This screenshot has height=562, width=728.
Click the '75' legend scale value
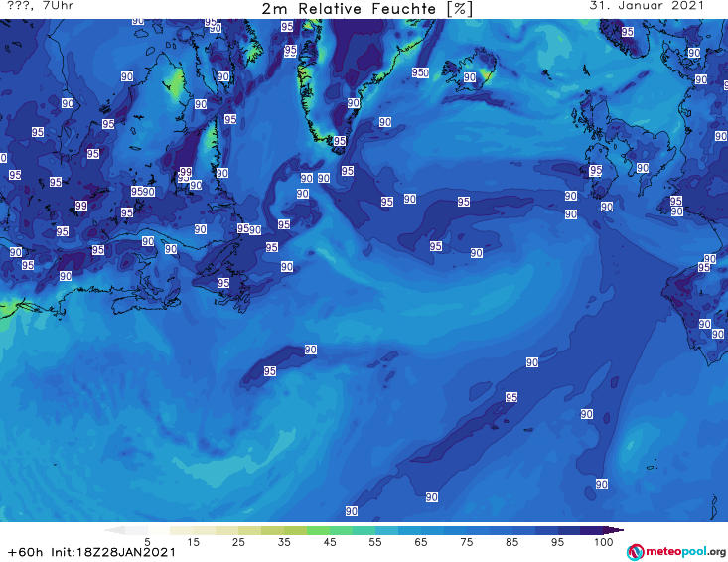click(x=466, y=542)
